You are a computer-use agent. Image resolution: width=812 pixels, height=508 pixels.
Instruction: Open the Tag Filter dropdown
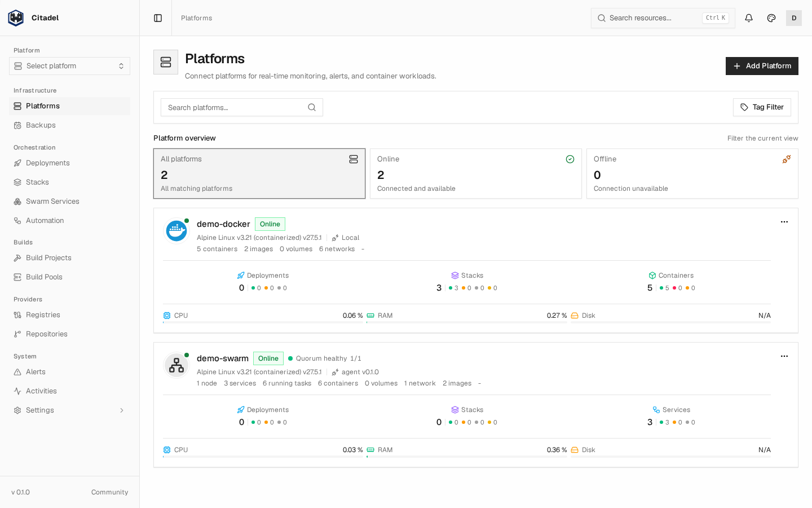pos(762,107)
